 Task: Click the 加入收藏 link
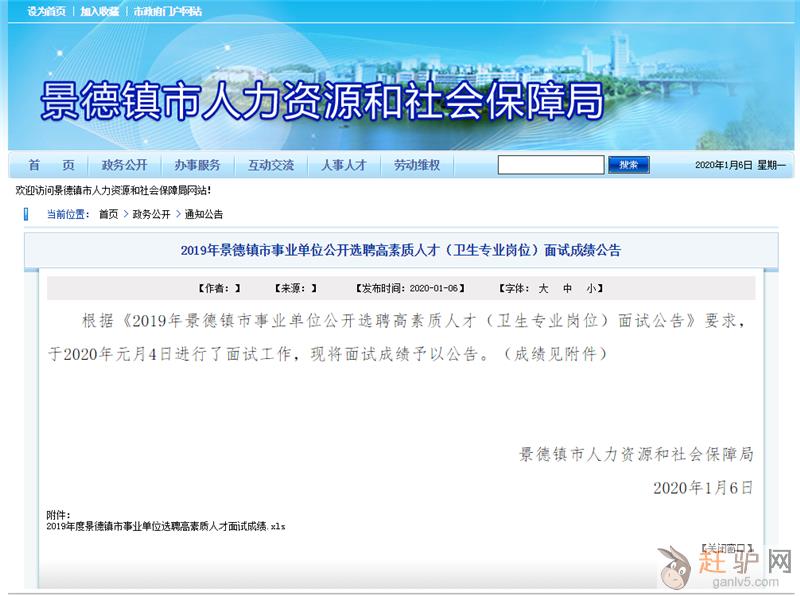[x=99, y=11]
